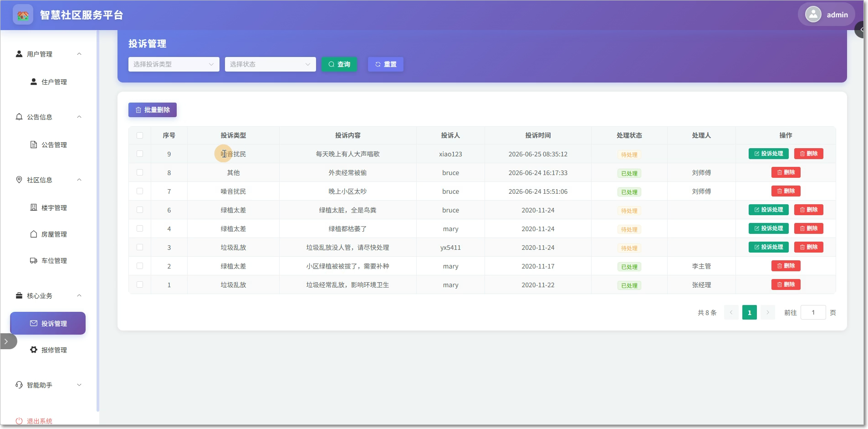Open 房屋管理 page
The height and width of the screenshot is (429, 868).
[48, 234]
